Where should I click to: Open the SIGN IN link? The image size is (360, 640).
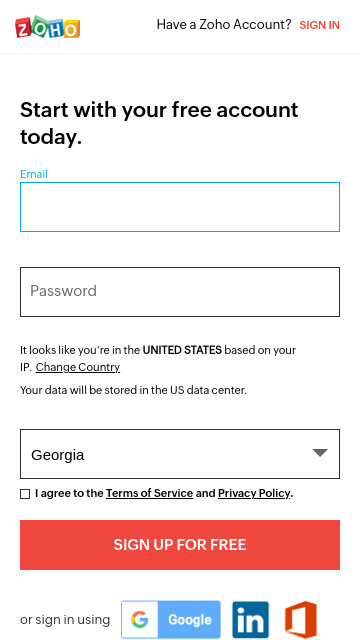tap(320, 25)
